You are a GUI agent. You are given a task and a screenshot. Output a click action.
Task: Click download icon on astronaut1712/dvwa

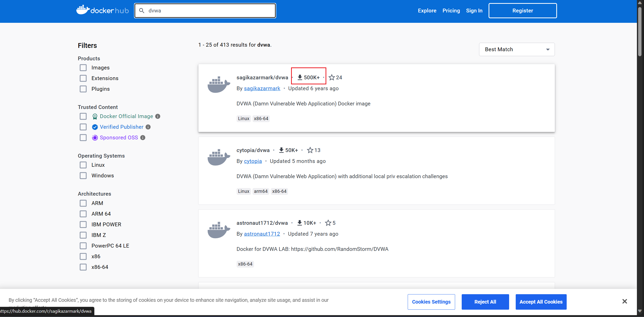(299, 223)
